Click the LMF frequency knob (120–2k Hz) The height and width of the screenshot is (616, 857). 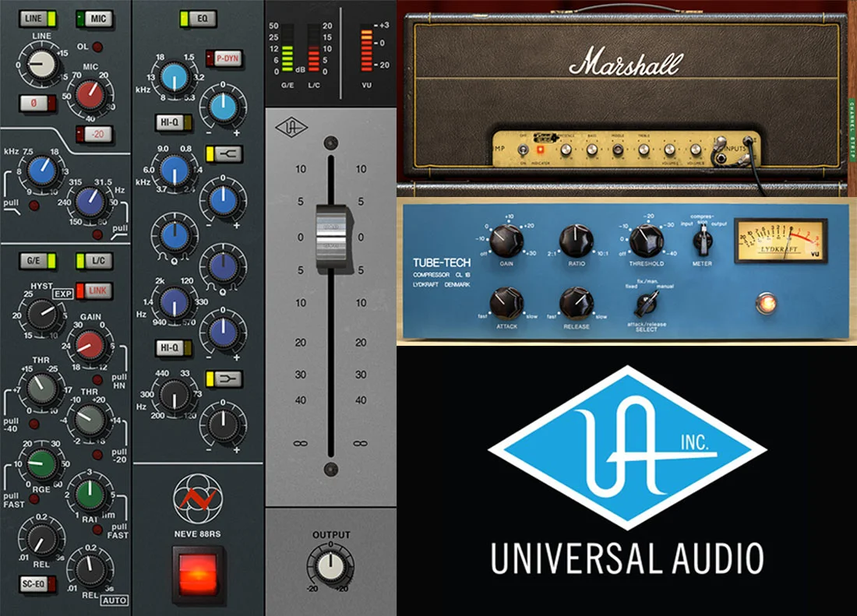click(x=175, y=302)
